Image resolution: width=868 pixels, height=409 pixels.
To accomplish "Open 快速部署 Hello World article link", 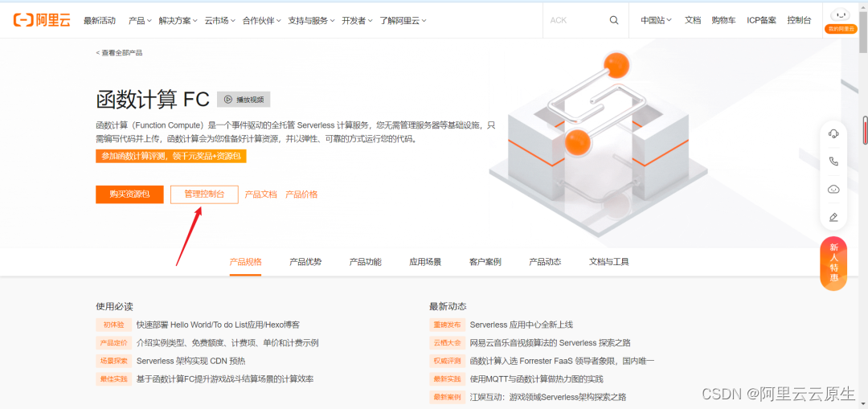I will click(x=218, y=325).
